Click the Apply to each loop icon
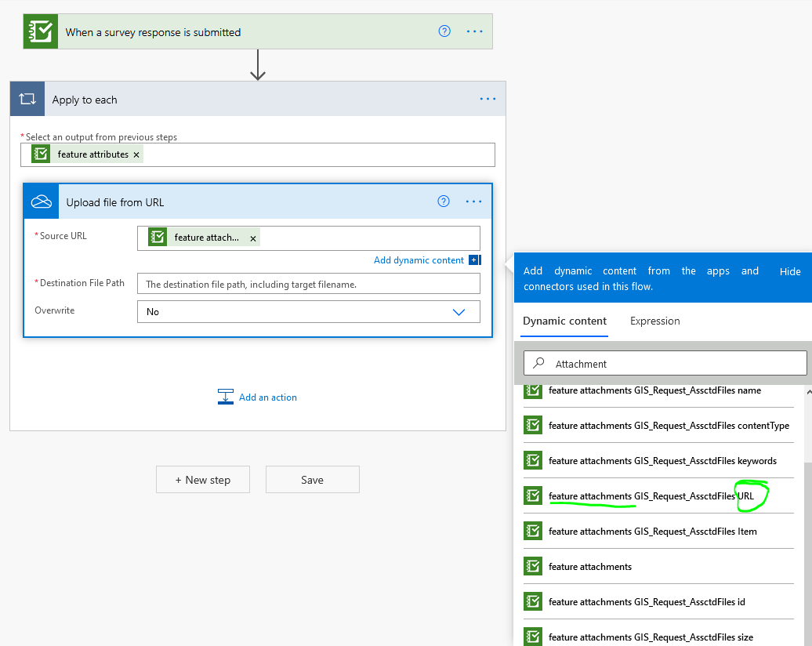Viewport: 812px width, 646px height. pos(27,99)
